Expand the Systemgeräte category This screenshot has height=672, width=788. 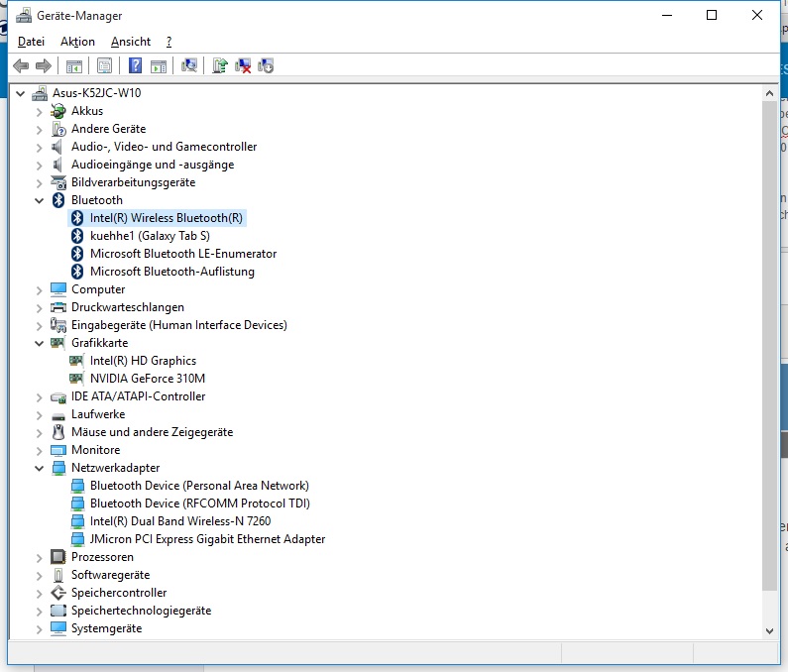click(x=40, y=628)
